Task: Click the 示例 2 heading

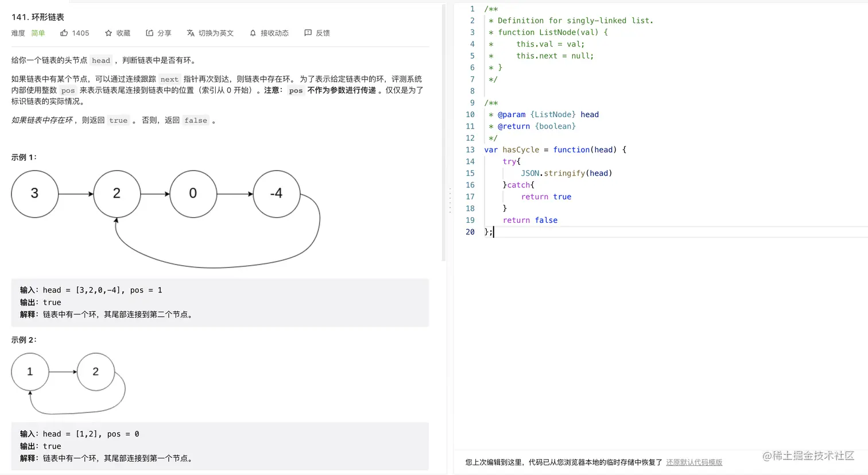Action: point(24,340)
